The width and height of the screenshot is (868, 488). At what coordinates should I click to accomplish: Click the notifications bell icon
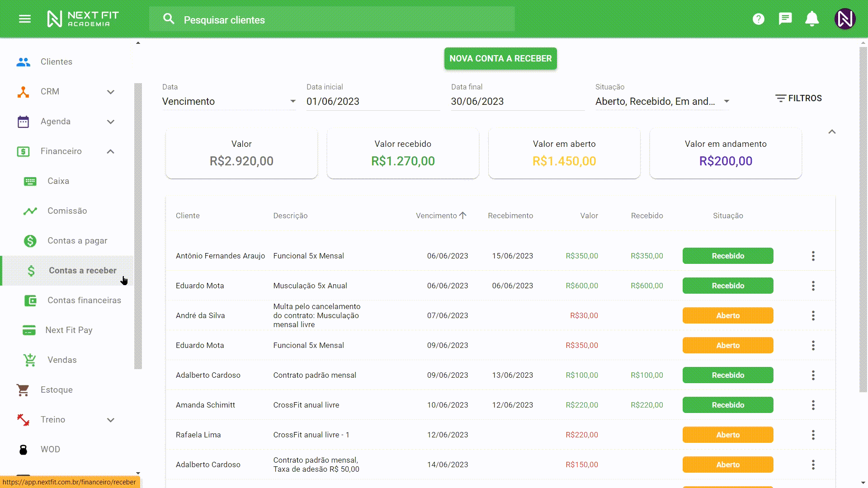coord(812,19)
